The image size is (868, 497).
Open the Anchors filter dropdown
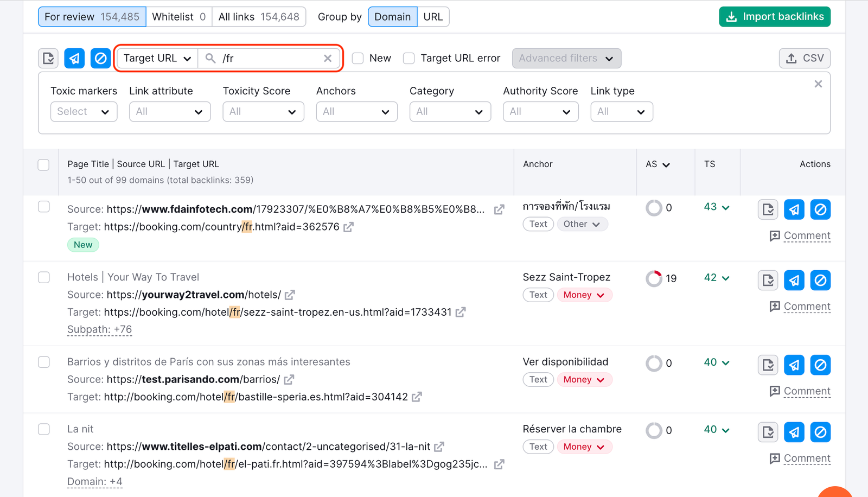tap(356, 112)
